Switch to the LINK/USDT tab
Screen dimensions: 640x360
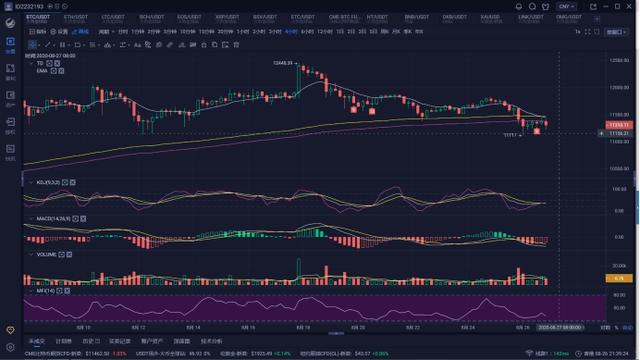click(531, 19)
